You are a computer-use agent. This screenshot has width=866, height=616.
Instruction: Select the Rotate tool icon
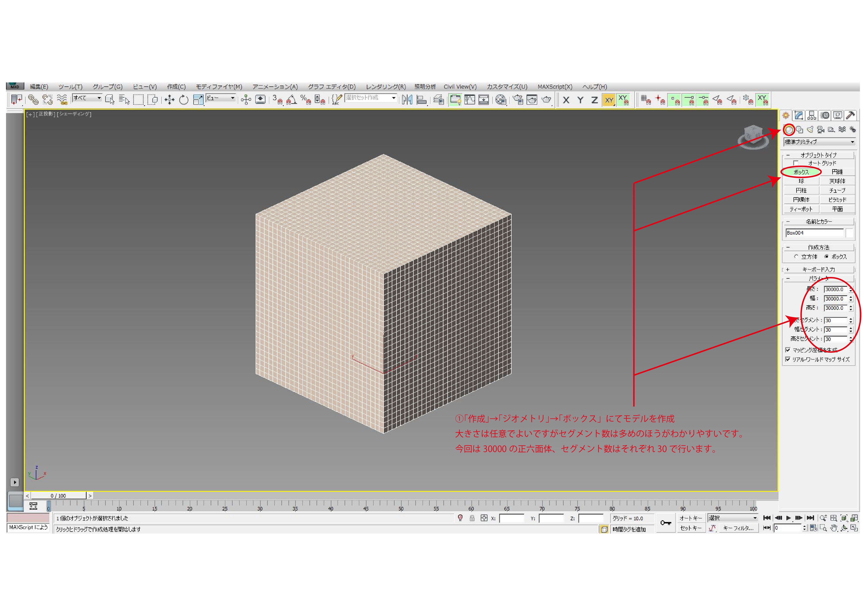(184, 100)
